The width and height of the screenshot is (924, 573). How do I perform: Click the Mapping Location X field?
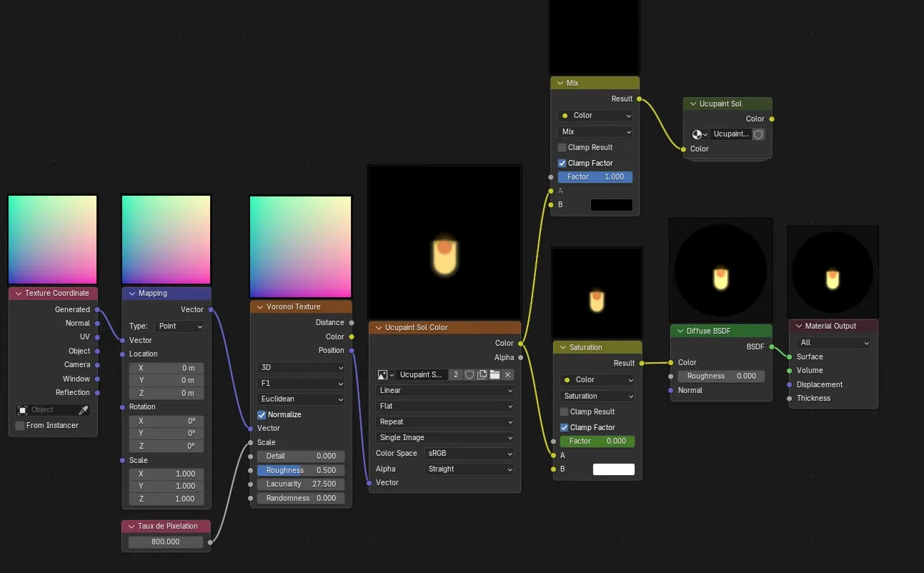point(167,368)
